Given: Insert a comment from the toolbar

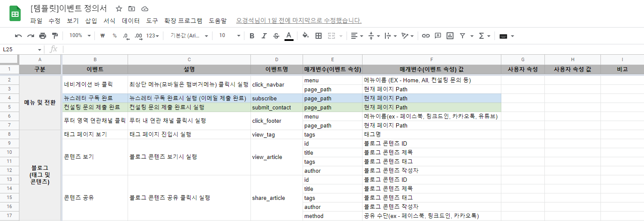Looking at the screenshot, I should (438, 36).
